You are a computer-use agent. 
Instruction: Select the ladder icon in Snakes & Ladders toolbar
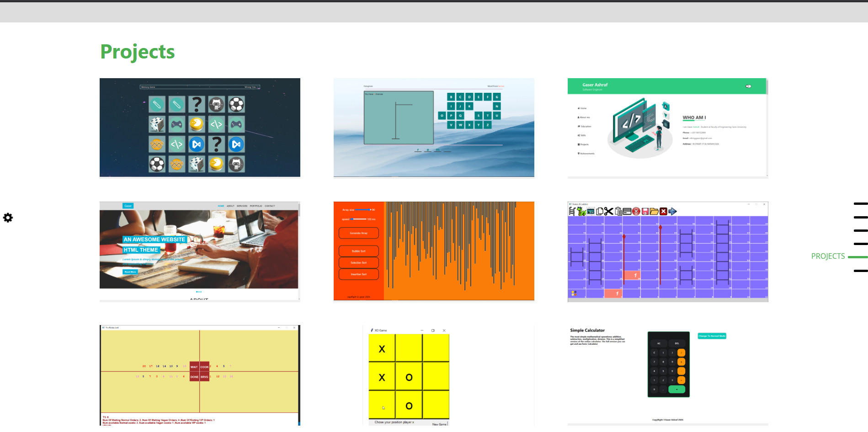click(572, 211)
